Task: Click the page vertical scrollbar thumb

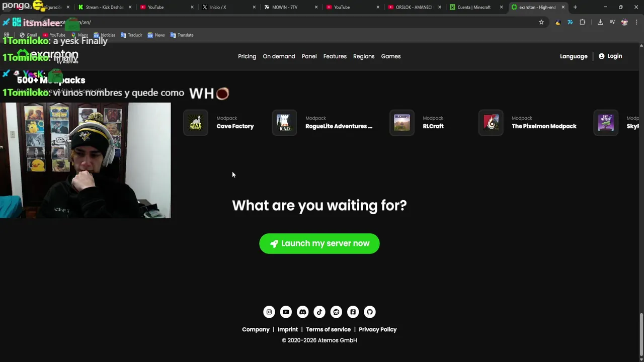Action: tap(641, 334)
